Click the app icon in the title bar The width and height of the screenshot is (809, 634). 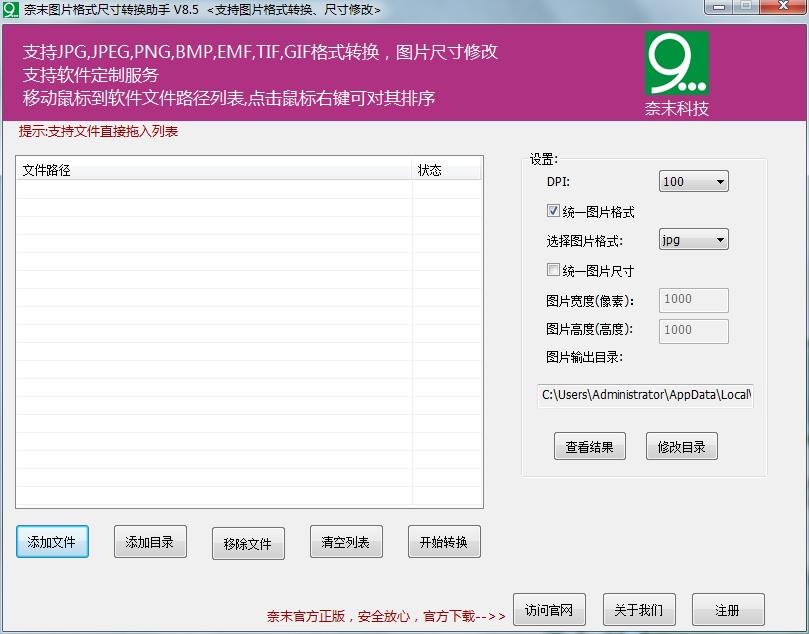coord(10,9)
